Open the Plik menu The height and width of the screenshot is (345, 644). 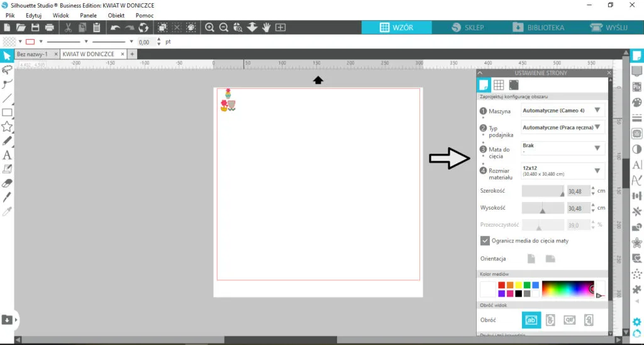[10, 16]
